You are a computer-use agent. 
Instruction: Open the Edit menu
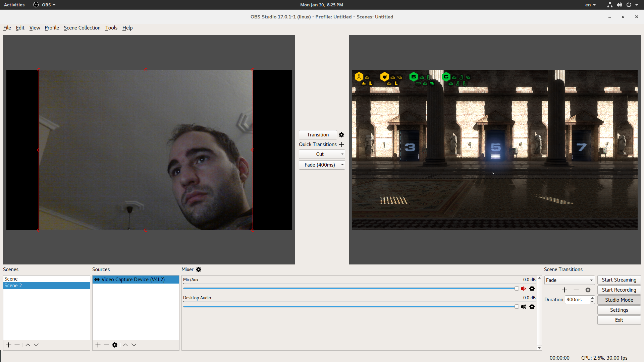point(20,28)
